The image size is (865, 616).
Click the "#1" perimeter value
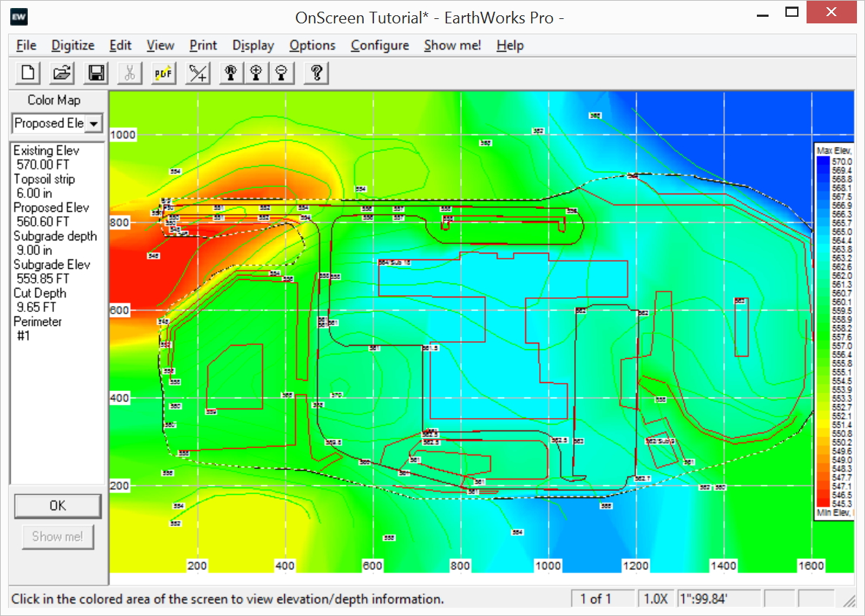[x=23, y=336]
